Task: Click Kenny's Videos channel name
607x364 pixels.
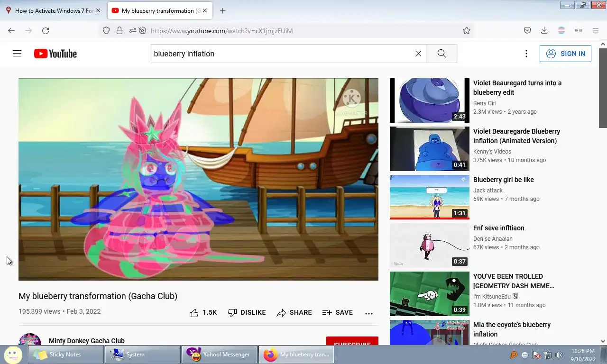Action: pos(492,151)
